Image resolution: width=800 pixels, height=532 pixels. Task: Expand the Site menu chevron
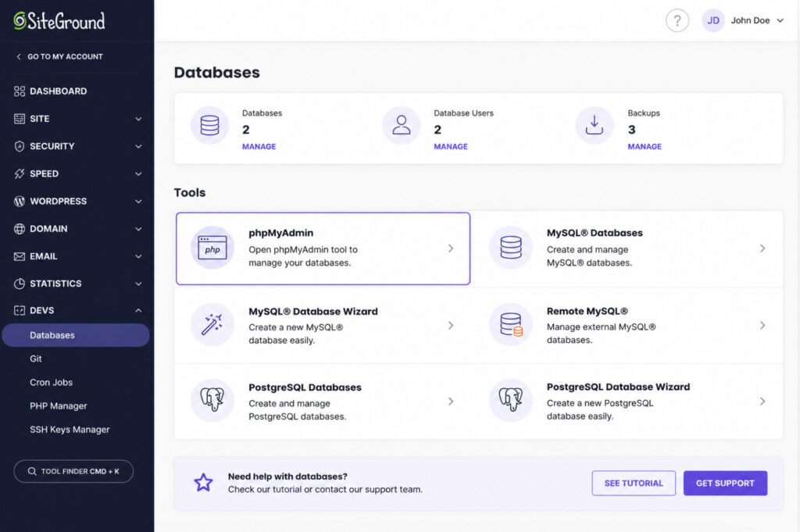(138, 119)
